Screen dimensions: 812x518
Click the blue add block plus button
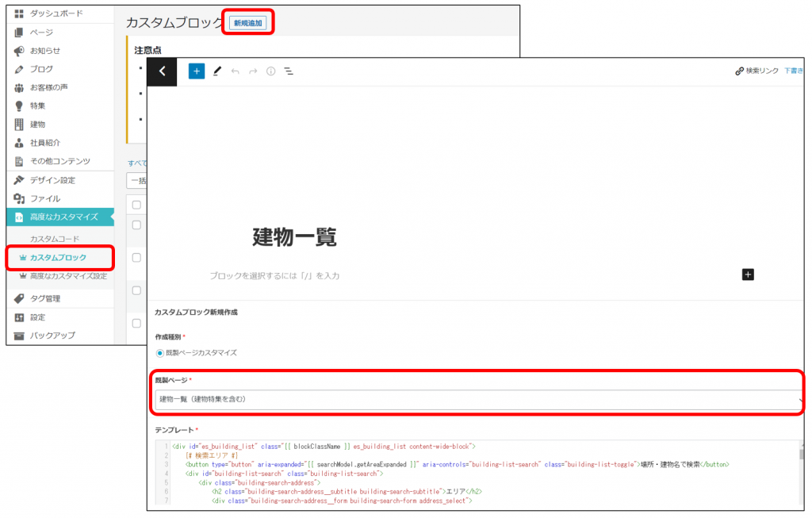point(197,71)
